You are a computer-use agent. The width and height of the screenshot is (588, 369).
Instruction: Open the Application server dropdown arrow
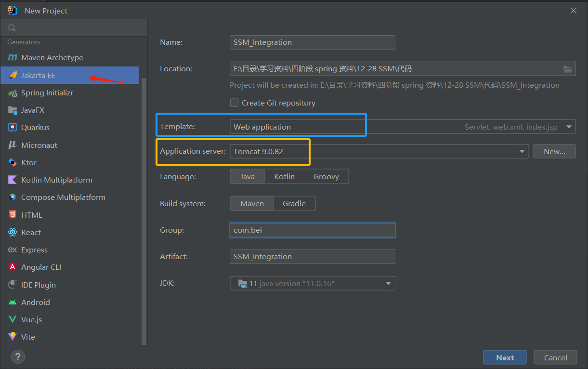[522, 151]
